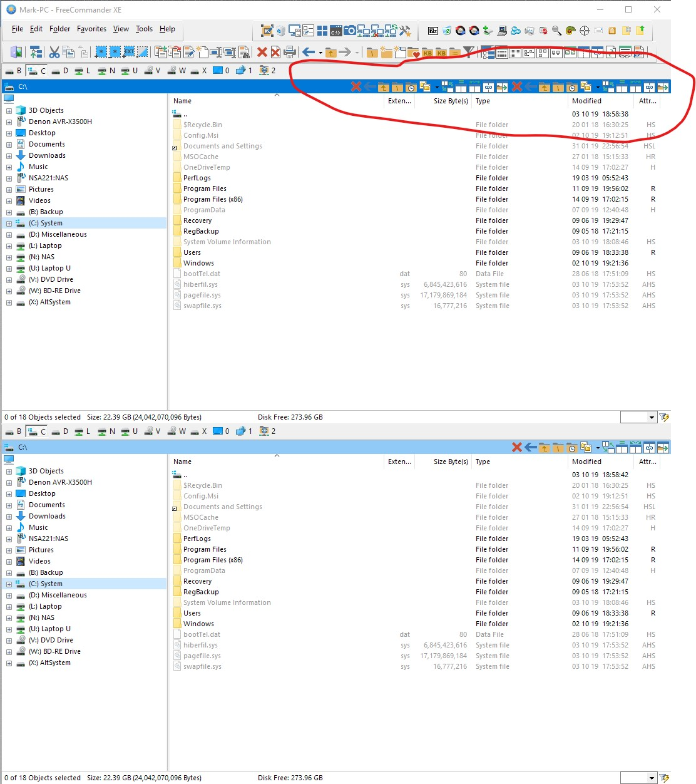696x784 pixels.
Task: Open the top panel filter combo box
Action: 652,418
